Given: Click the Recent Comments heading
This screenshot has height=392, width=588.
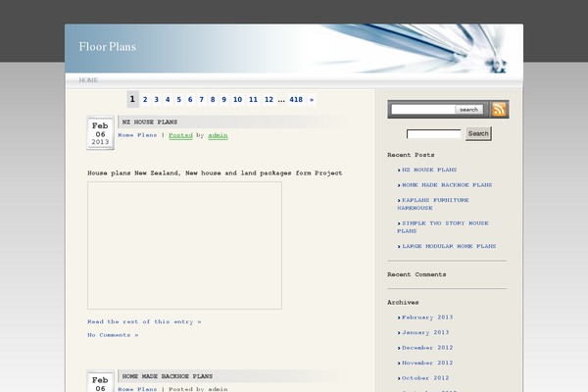Looking at the screenshot, I should click(x=416, y=274).
